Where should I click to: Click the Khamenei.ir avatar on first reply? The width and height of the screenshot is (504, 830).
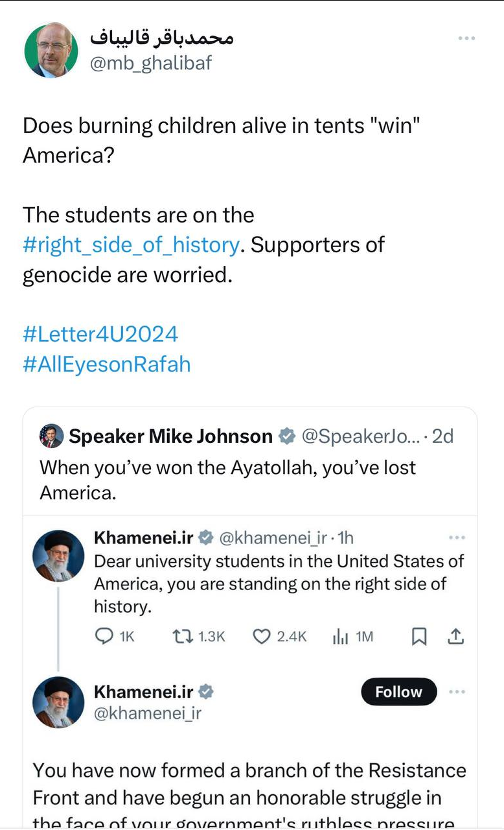pos(59,556)
